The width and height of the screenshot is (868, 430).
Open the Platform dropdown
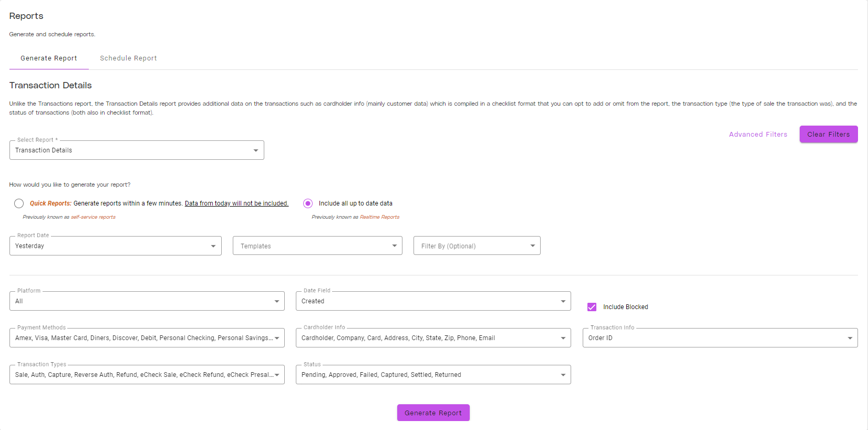(147, 301)
